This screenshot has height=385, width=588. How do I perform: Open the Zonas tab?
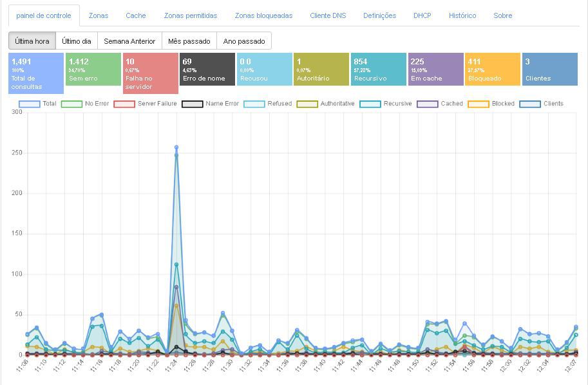99,15
